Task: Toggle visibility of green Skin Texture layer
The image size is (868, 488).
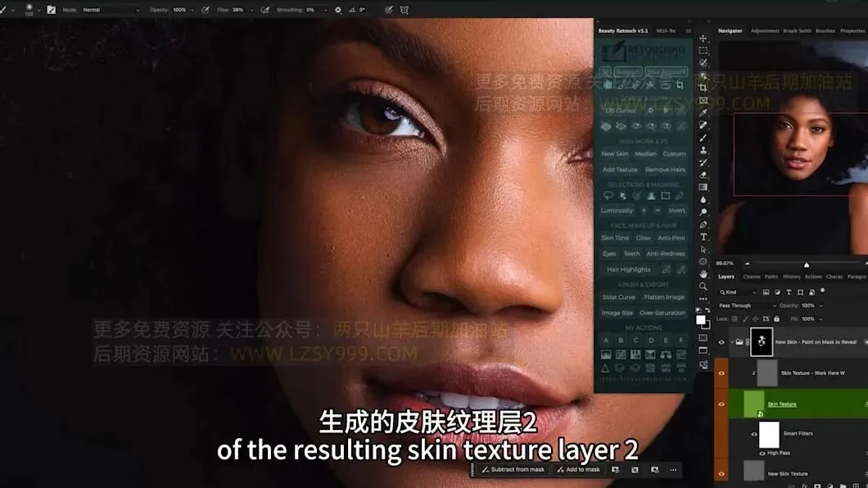Action: coord(721,404)
